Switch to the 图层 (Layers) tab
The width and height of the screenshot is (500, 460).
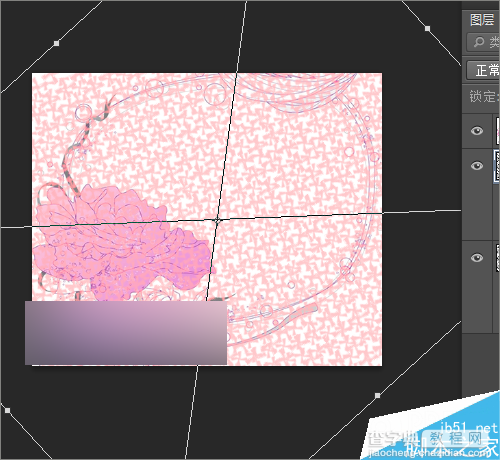pyautogui.click(x=482, y=20)
